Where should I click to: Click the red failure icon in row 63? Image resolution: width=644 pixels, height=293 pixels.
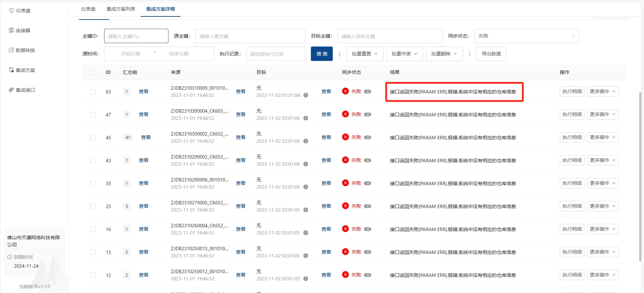pyautogui.click(x=345, y=91)
